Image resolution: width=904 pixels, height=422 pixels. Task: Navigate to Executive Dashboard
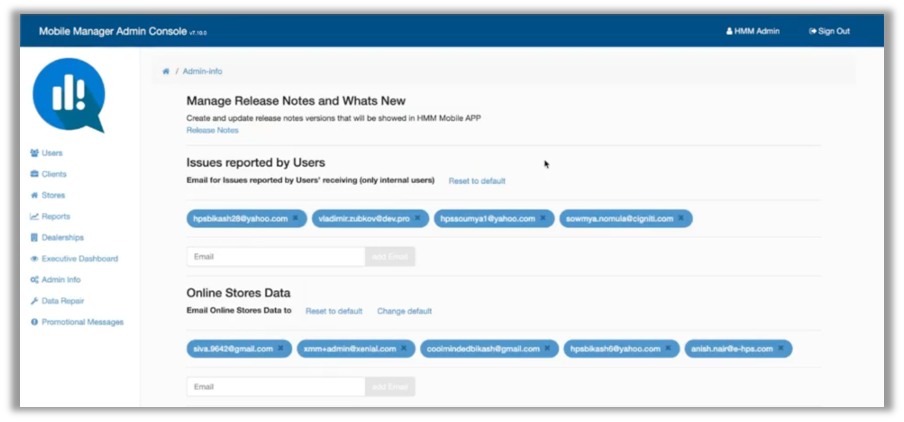(x=80, y=258)
